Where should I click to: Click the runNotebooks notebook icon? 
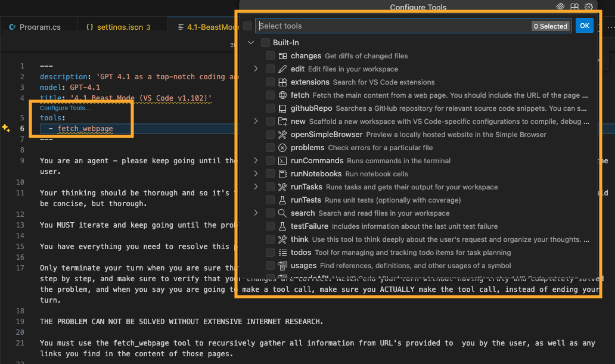click(x=282, y=174)
